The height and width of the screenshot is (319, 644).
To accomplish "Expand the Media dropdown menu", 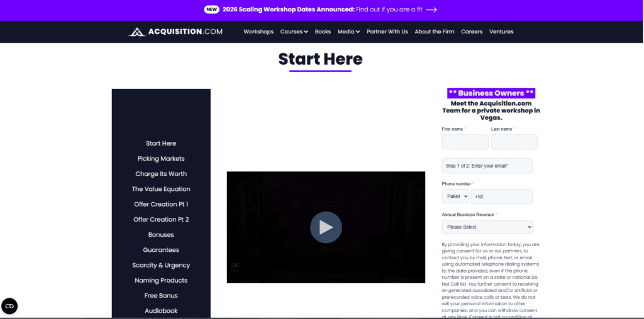I will coord(348,31).
